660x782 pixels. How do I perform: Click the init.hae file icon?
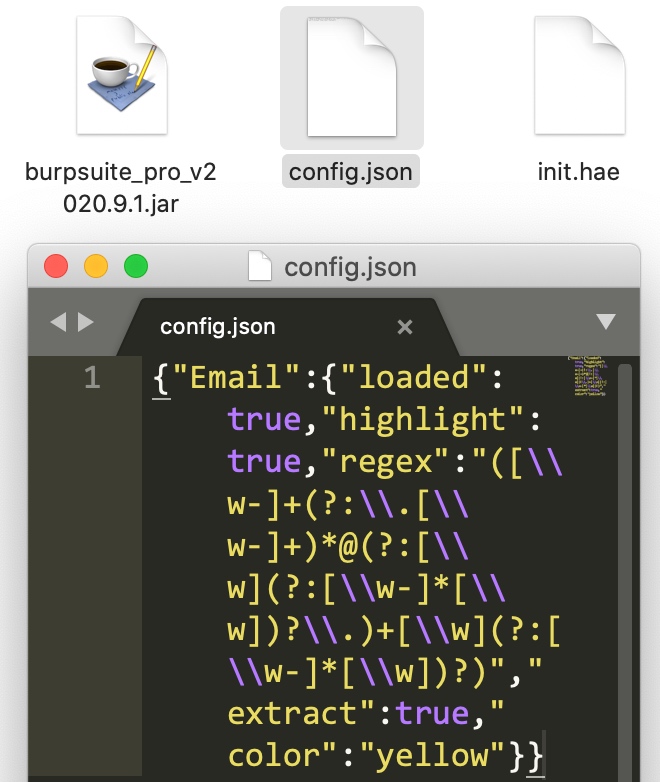click(579, 77)
